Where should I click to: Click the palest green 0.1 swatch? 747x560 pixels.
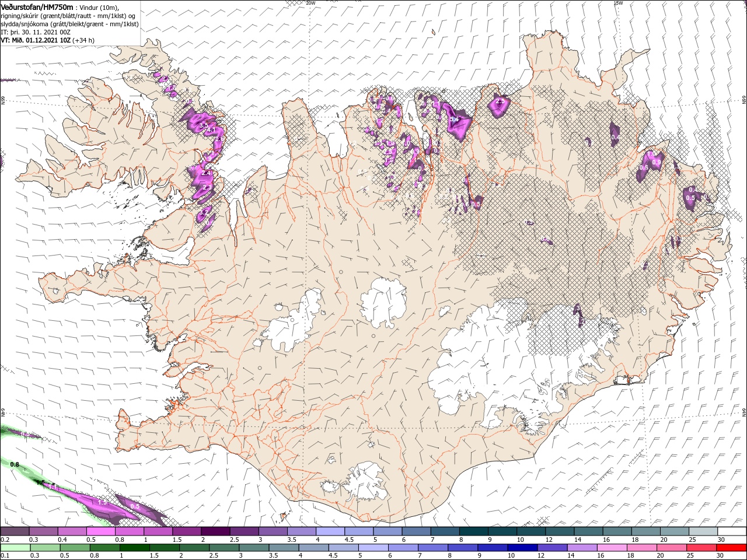pos(15,548)
